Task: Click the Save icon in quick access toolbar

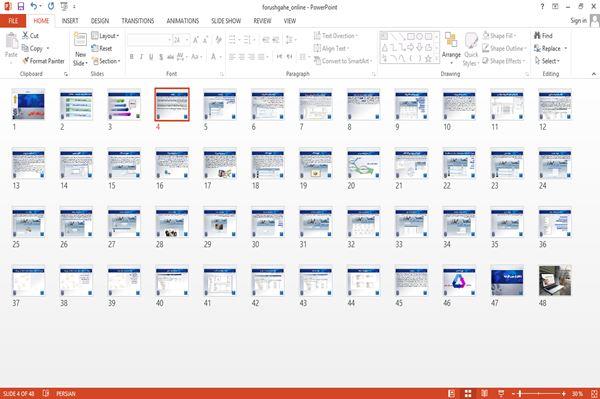Action: tap(21, 6)
